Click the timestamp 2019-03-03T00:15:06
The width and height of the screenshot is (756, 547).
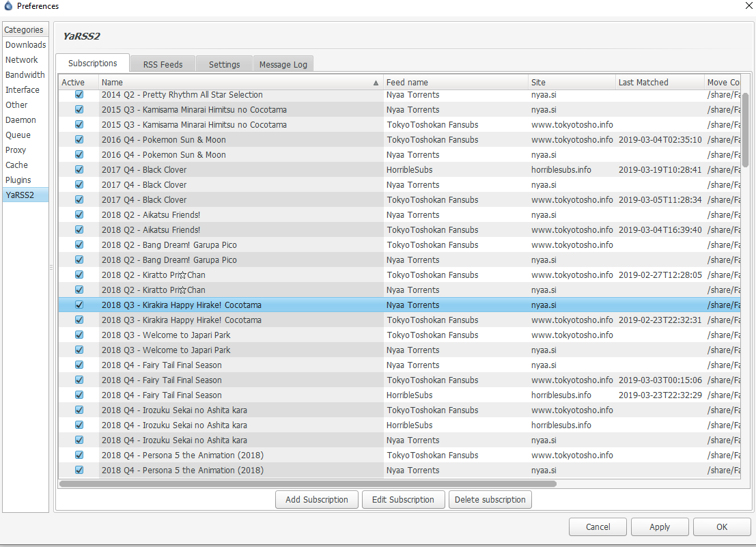pyautogui.click(x=660, y=380)
